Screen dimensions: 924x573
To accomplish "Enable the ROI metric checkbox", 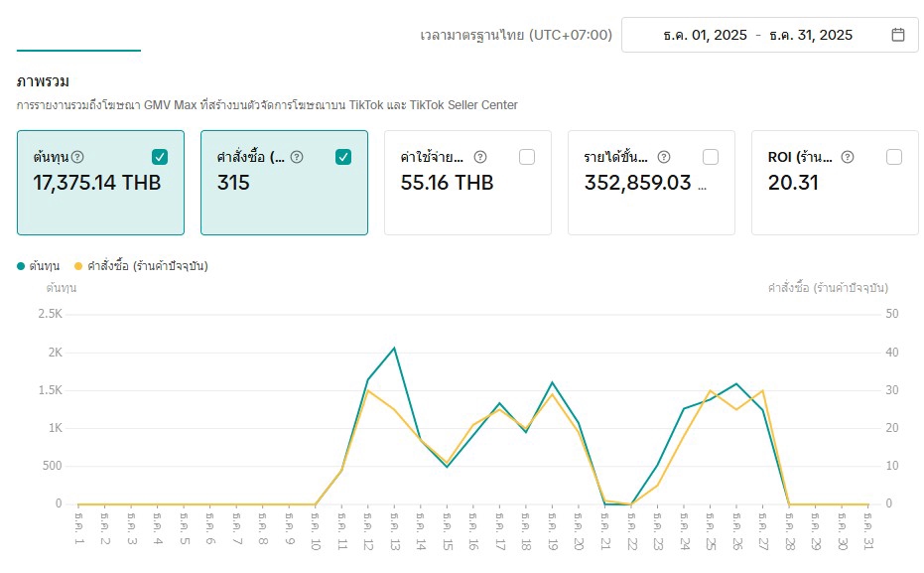I will [894, 157].
